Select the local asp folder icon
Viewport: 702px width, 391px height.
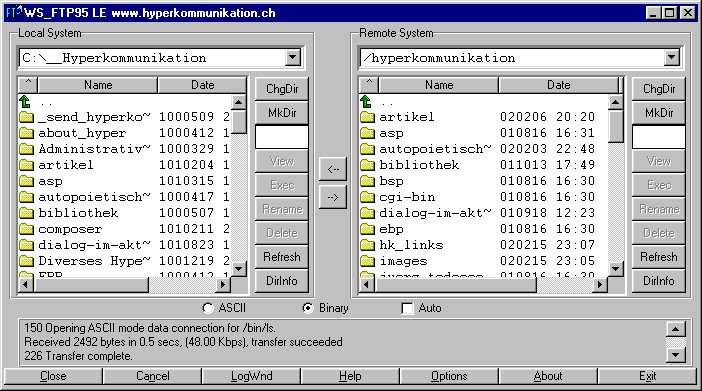click(26, 181)
